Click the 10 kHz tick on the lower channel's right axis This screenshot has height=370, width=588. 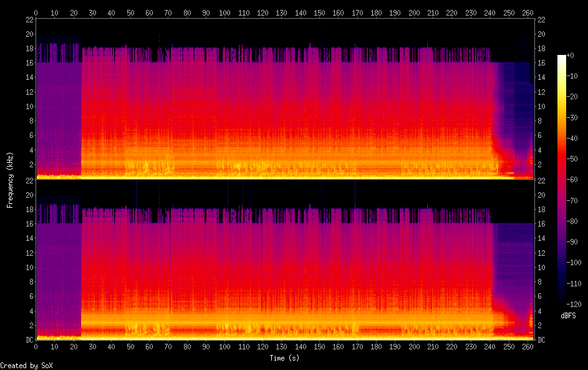coord(542,267)
